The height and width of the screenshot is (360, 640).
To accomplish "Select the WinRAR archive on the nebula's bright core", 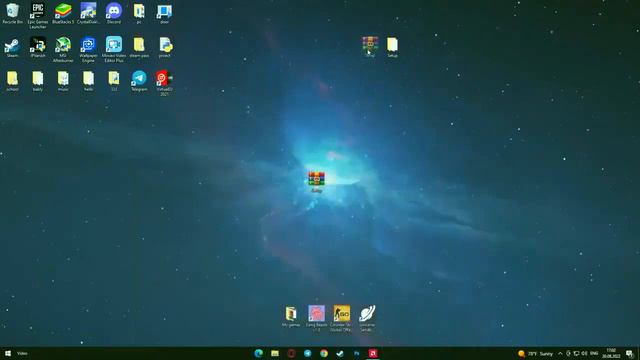I will (316, 182).
